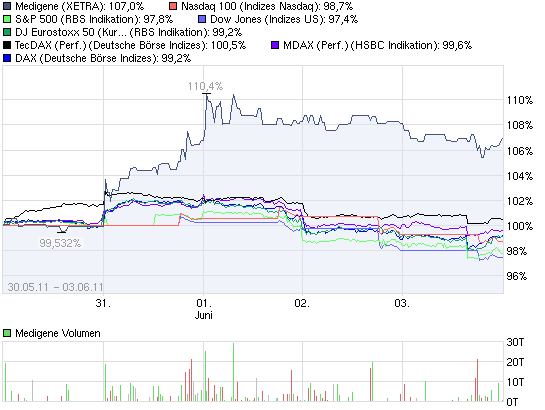Click the Nasdaq 100 red legend swatch
545x410 pixels.
click(x=173, y=6)
